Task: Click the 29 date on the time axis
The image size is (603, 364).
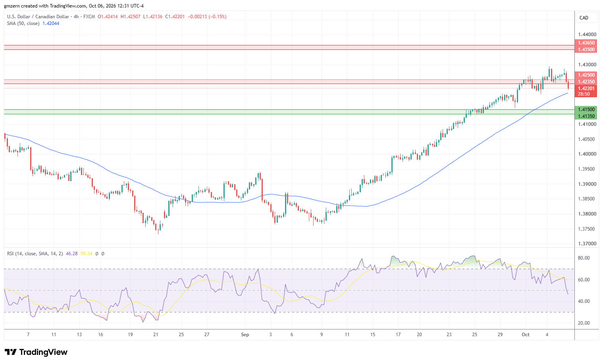Action: (500, 335)
